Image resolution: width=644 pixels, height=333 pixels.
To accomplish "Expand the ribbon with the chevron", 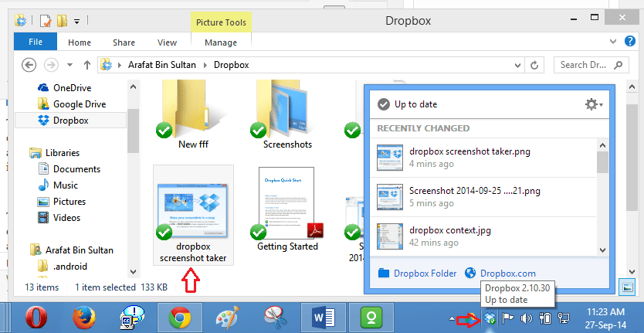I will [613, 41].
